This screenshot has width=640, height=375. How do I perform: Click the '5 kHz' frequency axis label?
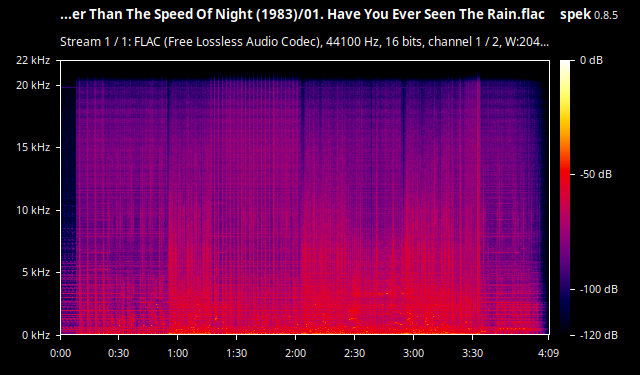point(36,272)
